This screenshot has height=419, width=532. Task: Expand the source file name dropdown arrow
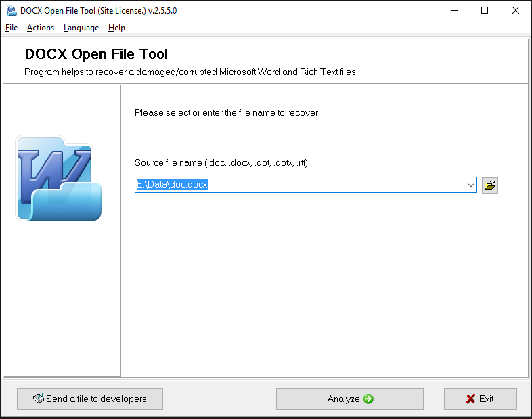coord(470,185)
